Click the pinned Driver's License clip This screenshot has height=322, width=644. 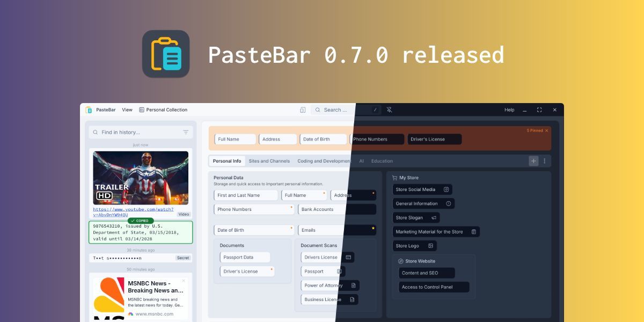pos(434,139)
